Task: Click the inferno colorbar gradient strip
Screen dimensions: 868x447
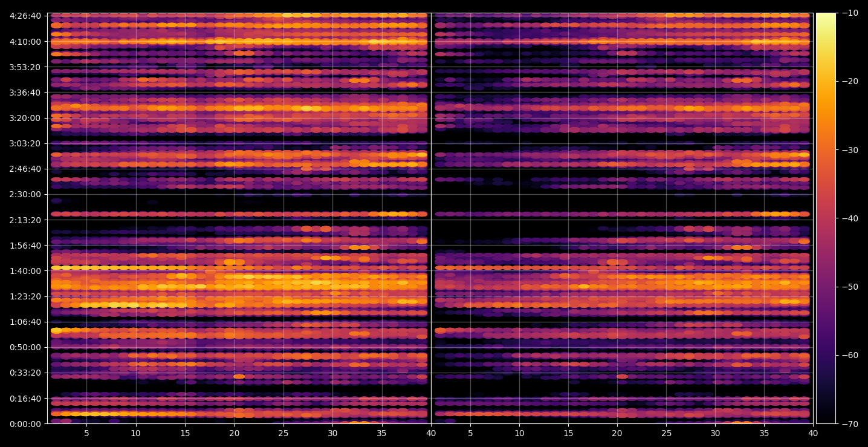Action: click(x=826, y=218)
